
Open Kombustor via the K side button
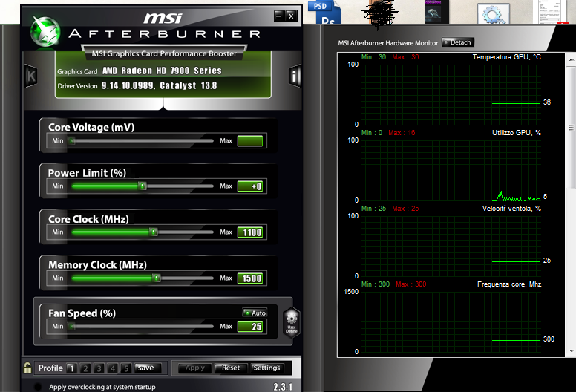coord(31,76)
